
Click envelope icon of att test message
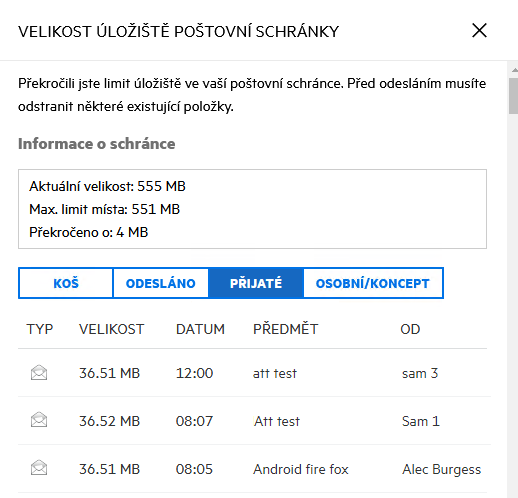[x=39, y=373]
